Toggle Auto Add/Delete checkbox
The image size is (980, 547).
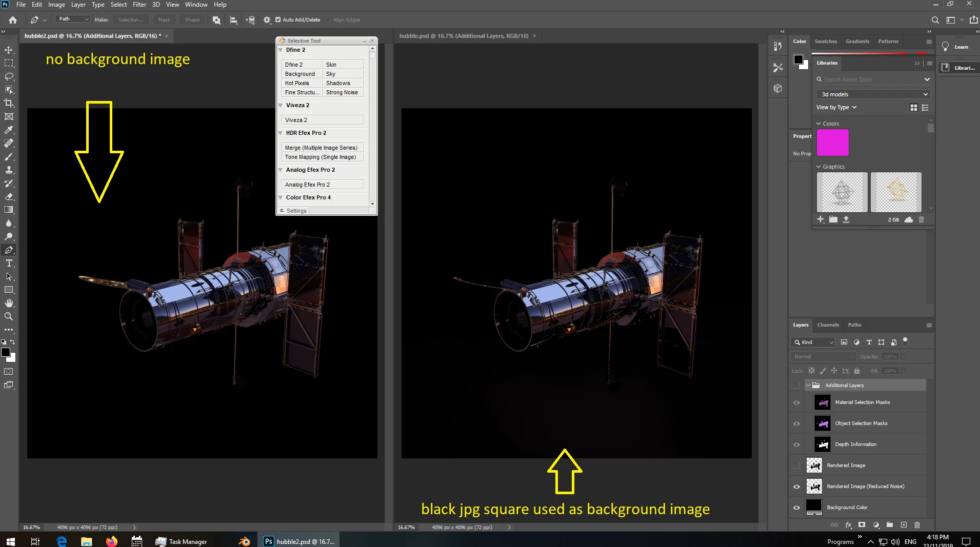[x=278, y=20]
